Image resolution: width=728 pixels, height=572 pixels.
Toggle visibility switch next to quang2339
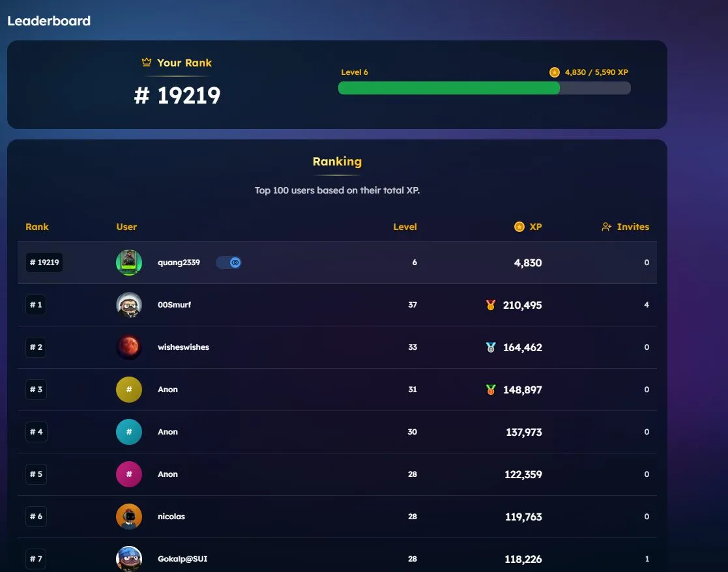point(228,263)
